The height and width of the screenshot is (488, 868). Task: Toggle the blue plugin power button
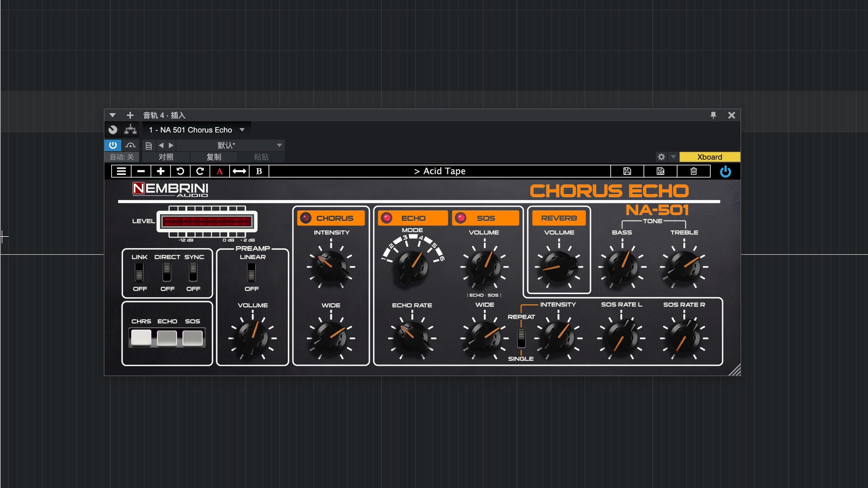click(x=726, y=171)
